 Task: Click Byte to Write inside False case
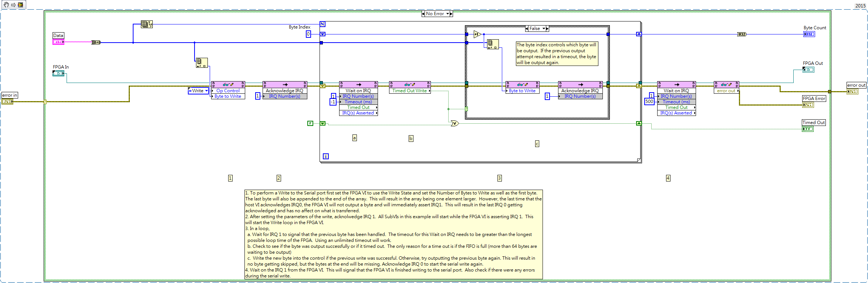click(522, 91)
